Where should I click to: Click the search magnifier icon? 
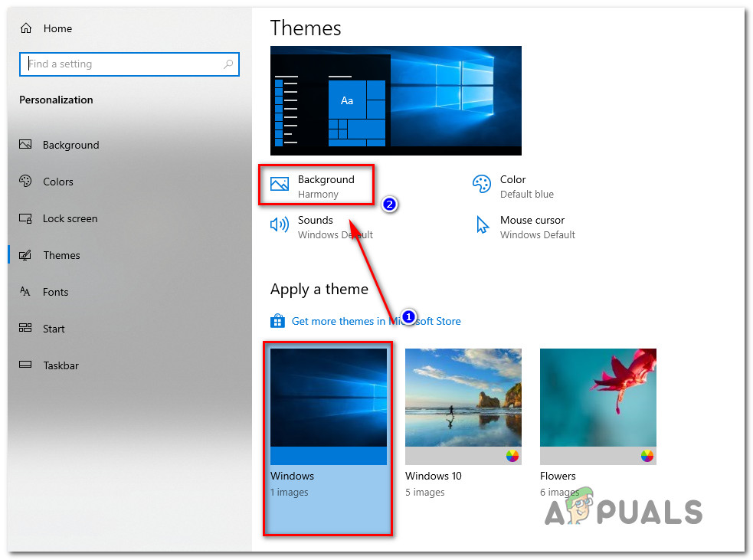coord(228,64)
